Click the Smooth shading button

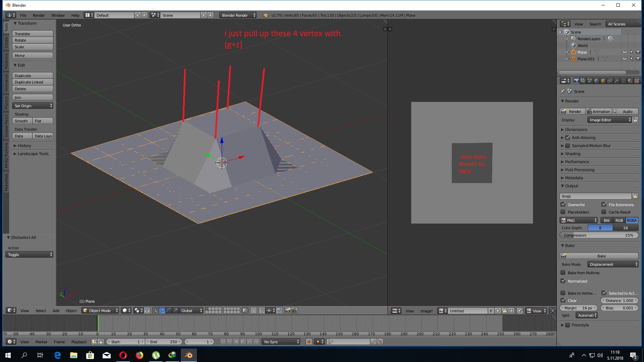pos(22,121)
